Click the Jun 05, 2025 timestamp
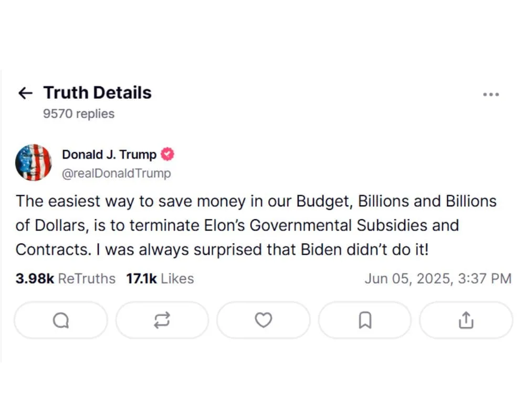The height and width of the screenshot is (420, 525). [437, 278]
